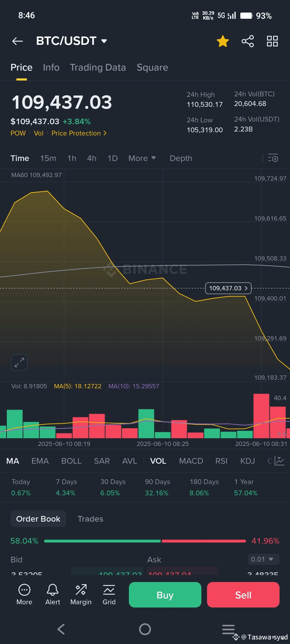This screenshot has height=644, width=290.
Task: Show the Depth chart
Action: [181, 158]
